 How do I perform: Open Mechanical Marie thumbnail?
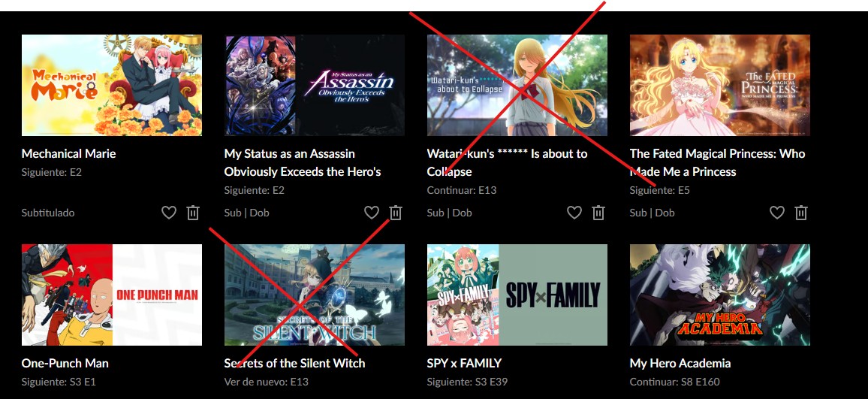point(112,86)
